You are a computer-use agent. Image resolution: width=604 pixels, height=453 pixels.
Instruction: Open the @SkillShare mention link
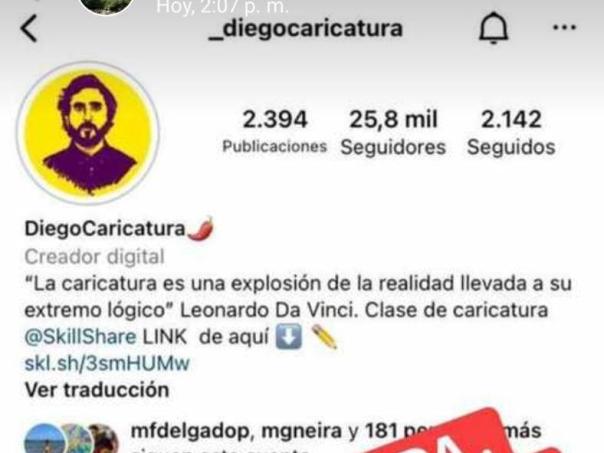point(81,337)
